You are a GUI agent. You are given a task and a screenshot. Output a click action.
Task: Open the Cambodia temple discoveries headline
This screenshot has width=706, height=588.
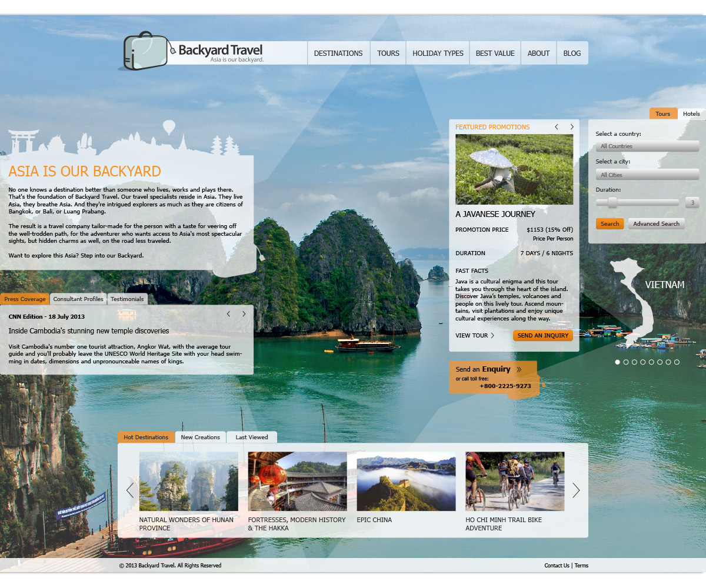[89, 331]
